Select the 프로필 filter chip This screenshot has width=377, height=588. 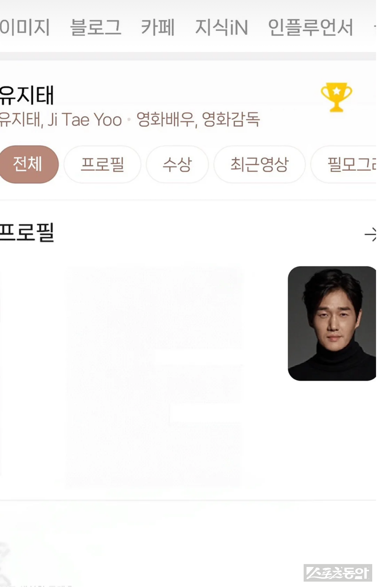coord(102,164)
